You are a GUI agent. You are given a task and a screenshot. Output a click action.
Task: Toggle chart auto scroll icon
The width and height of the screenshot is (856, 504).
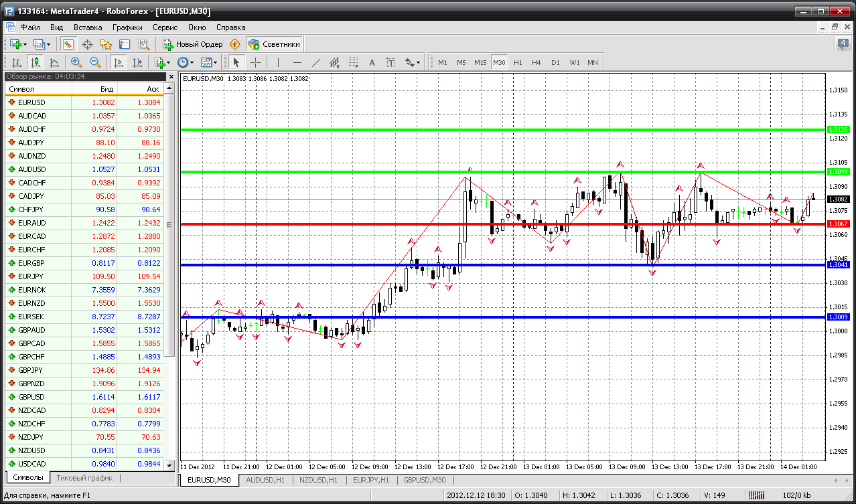[119, 62]
